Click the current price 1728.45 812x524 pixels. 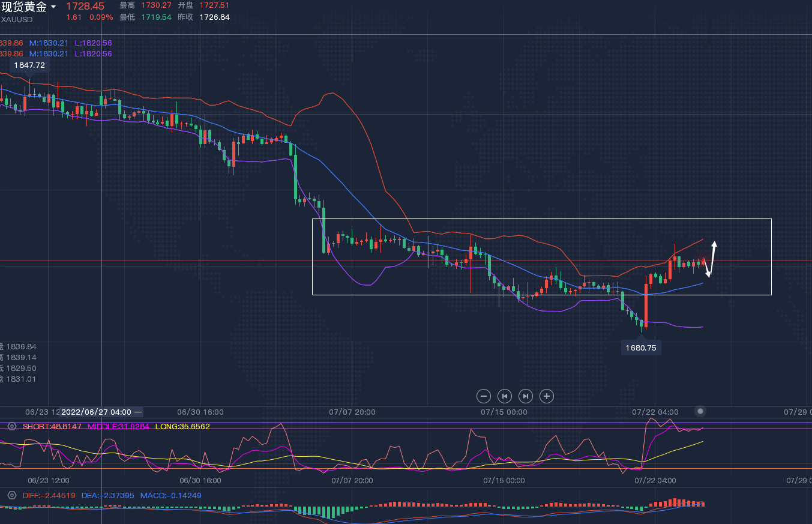pyautogui.click(x=85, y=6)
